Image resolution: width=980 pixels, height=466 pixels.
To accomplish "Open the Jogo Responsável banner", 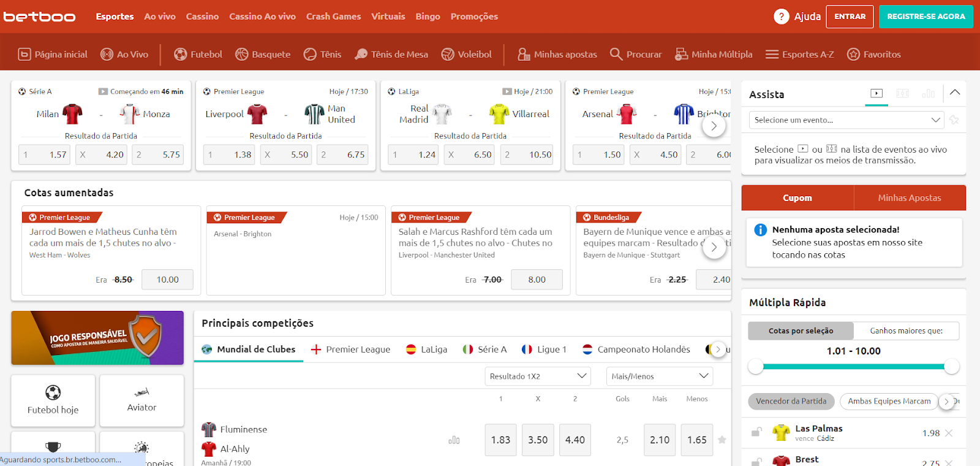I will pyautogui.click(x=97, y=338).
